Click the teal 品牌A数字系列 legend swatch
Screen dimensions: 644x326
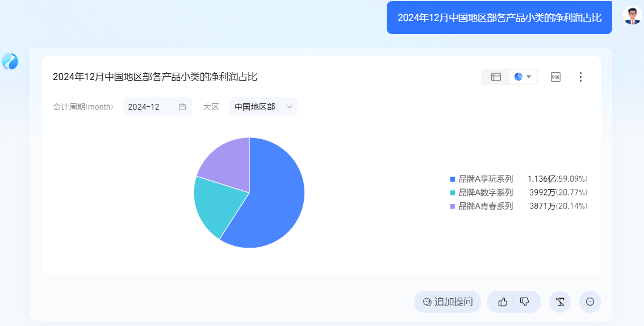coord(453,193)
